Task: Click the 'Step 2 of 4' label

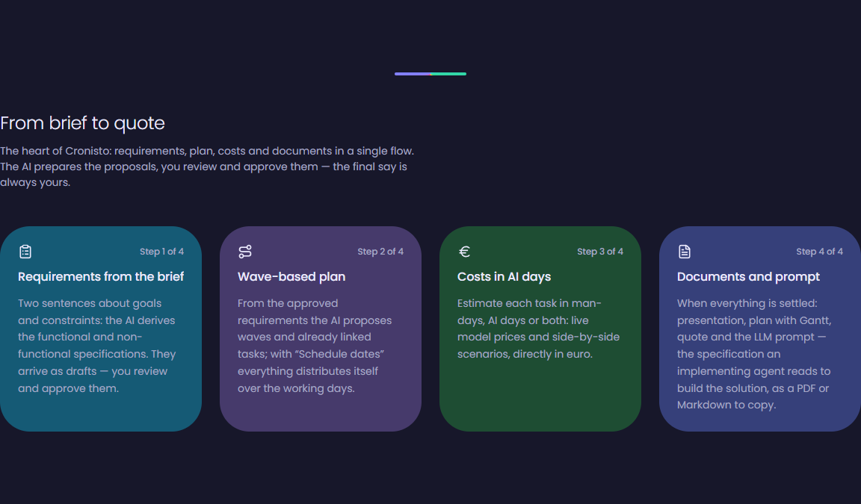Action: 380,251
